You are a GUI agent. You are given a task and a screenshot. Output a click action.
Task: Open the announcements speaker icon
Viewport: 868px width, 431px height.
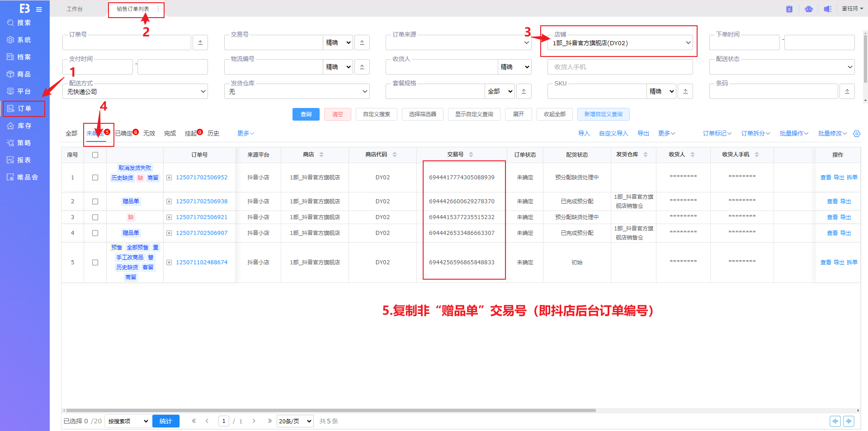[827, 9]
